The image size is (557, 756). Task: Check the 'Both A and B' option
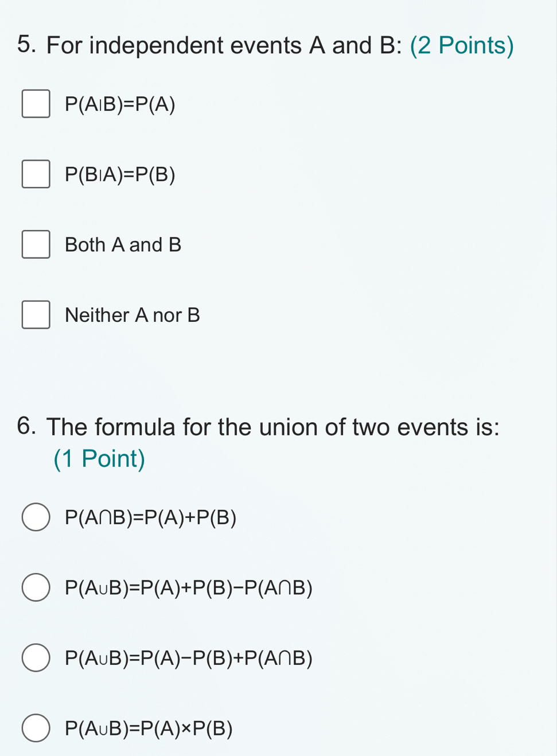click(36, 244)
